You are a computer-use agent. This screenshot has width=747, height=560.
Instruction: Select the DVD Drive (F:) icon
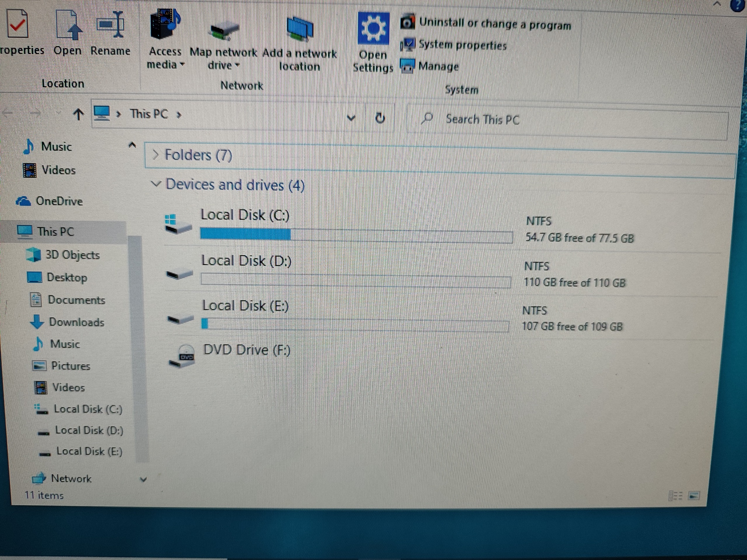click(182, 357)
